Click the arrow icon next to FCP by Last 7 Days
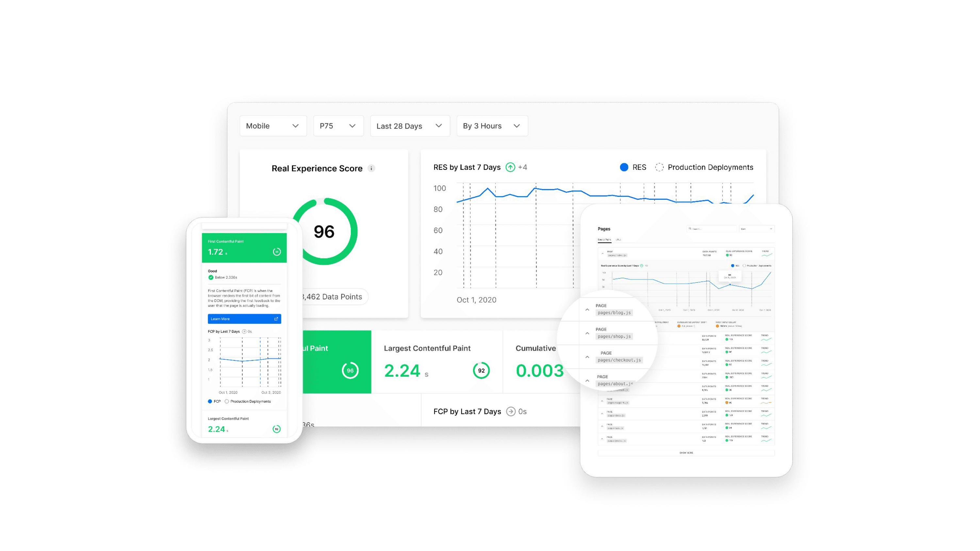 [x=511, y=411]
